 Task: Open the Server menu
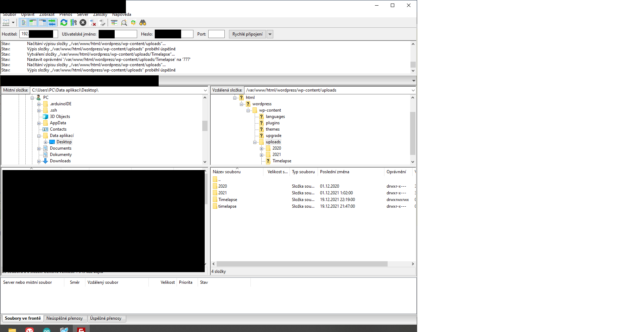(83, 14)
